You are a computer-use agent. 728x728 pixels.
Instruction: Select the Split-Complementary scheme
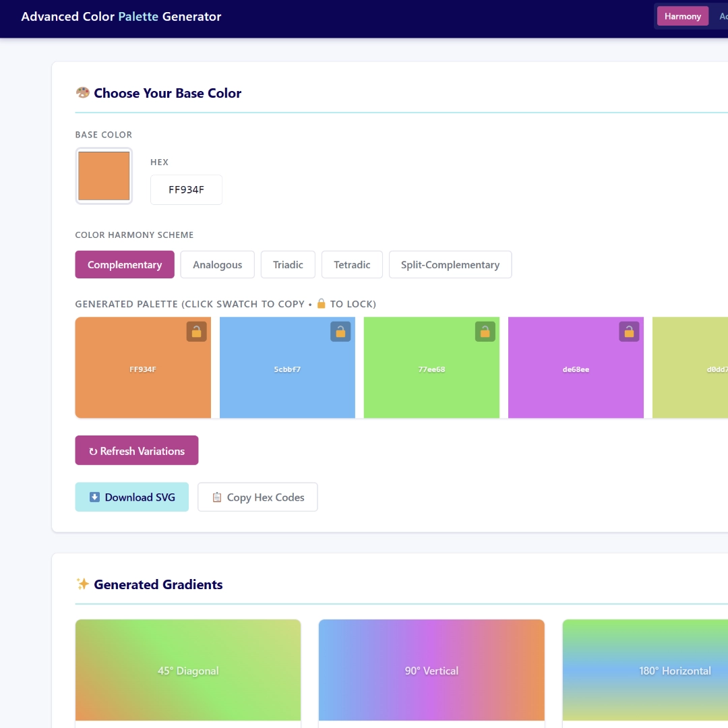pos(450,265)
